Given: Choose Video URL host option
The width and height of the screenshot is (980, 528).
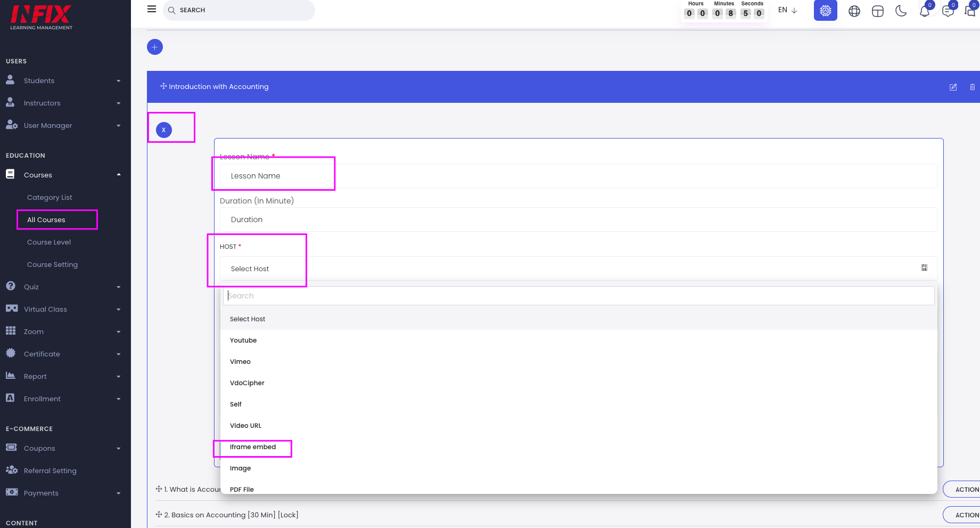Looking at the screenshot, I should pyautogui.click(x=579, y=426).
